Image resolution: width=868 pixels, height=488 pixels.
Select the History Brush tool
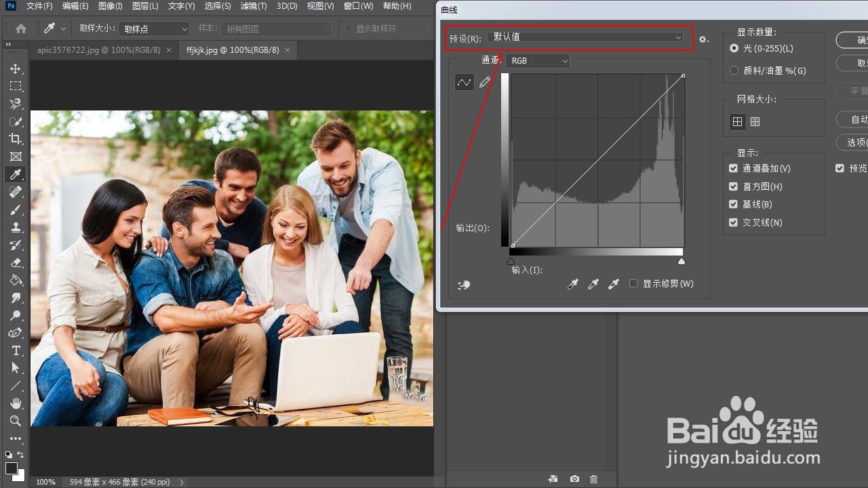(15, 245)
